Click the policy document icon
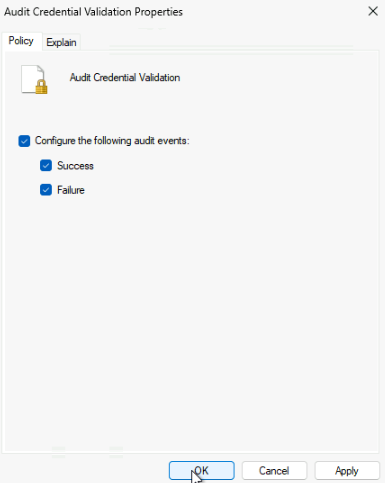Viewport: 385px width, 483px height. pos(34,79)
